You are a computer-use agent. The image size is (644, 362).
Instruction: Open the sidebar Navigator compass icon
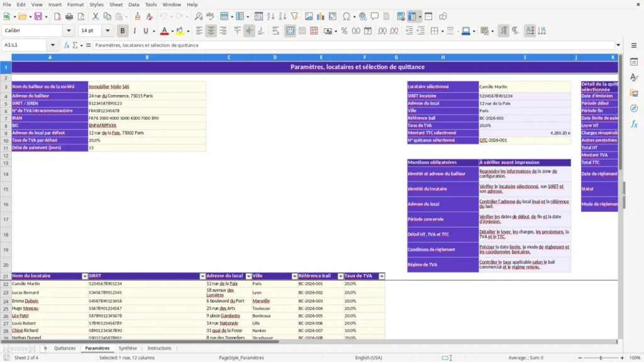634,108
